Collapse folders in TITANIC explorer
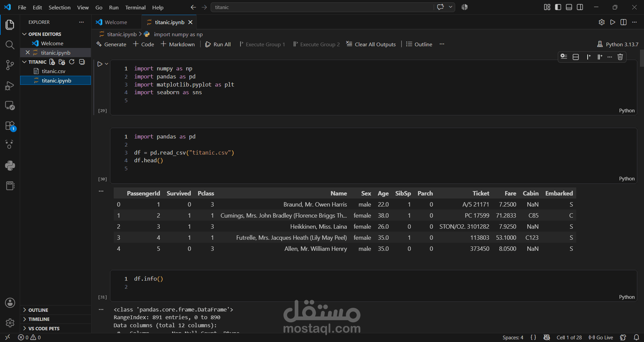Image resolution: width=644 pixels, height=342 pixels. 82,62
